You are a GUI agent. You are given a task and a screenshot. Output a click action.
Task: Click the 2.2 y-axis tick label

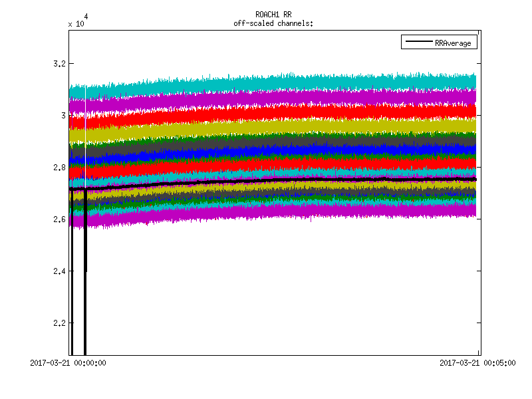59,323
